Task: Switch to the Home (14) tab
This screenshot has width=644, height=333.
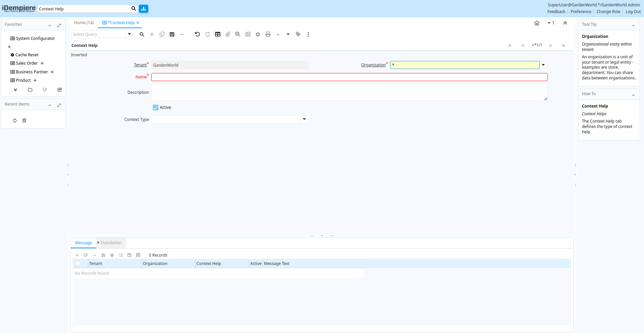Action: click(84, 23)
